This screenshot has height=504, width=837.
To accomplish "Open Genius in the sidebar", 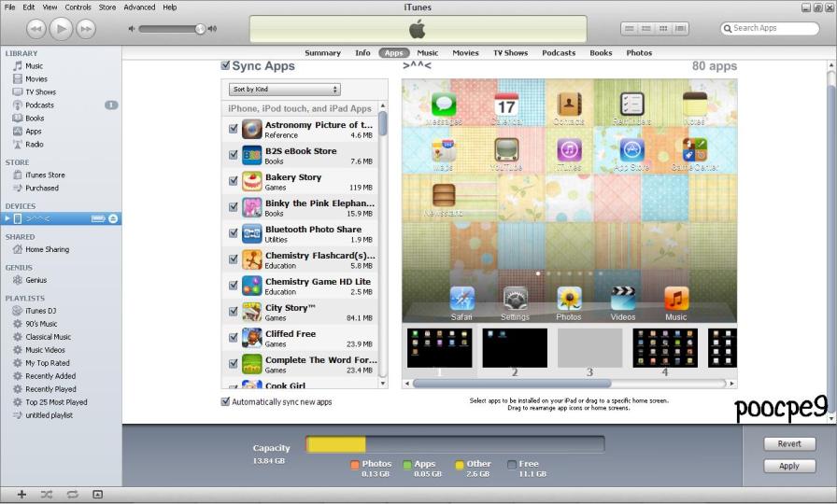I will (35, 280).
